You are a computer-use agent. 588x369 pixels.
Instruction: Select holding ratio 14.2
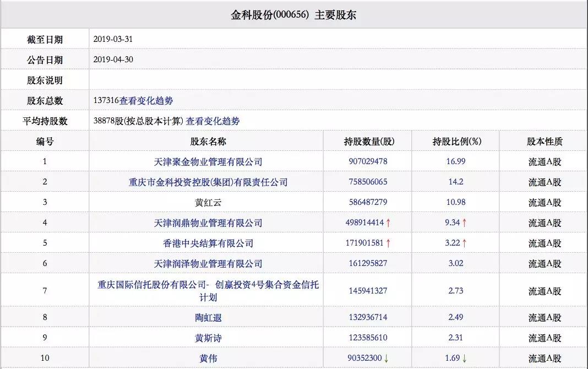point(456,182)
